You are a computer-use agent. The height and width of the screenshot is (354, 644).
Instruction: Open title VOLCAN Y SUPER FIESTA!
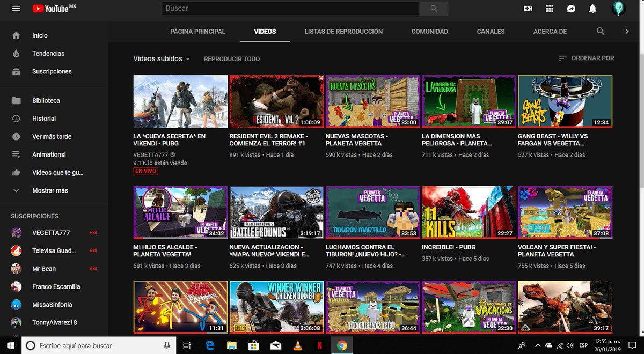557,251
